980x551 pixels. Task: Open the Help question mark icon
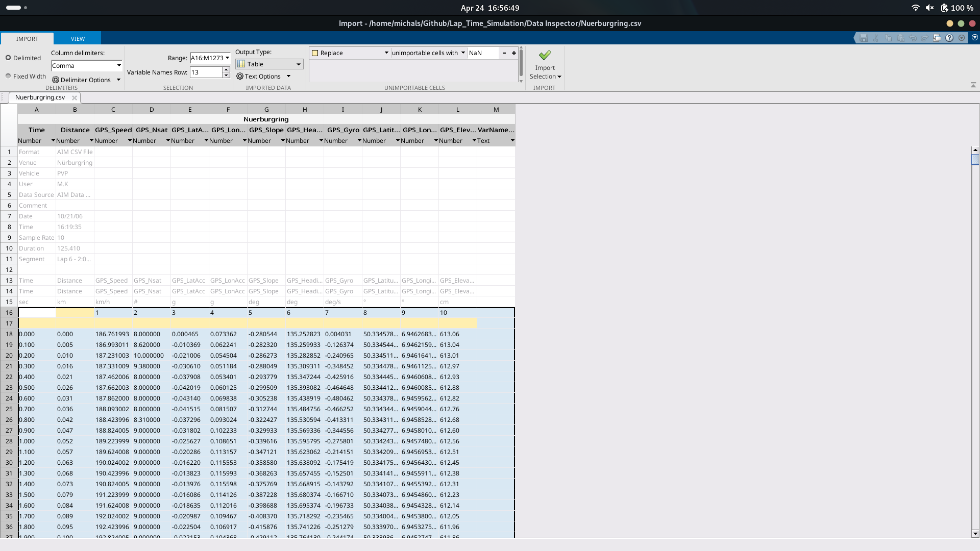click(949, 38)
